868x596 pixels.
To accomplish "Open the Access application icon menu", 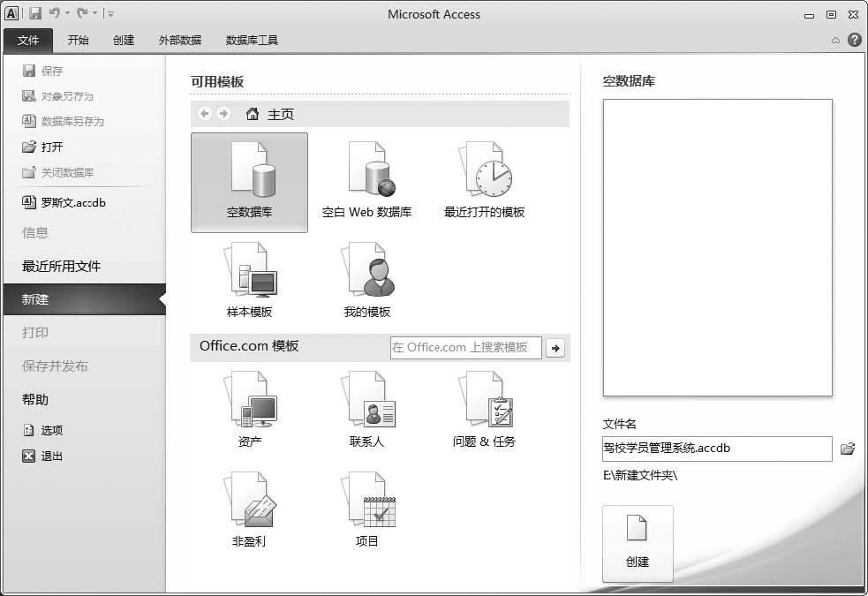I will [11, 13].
